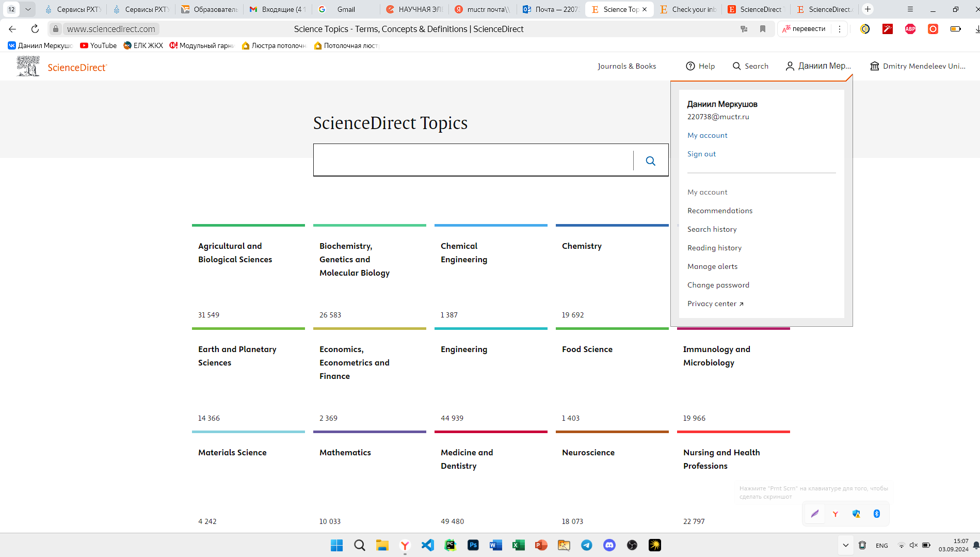The height and width of the screenshot is (557, 980).
Task: Open Agricultural and Biological Sciences topic
Action: tap(248, 274)
